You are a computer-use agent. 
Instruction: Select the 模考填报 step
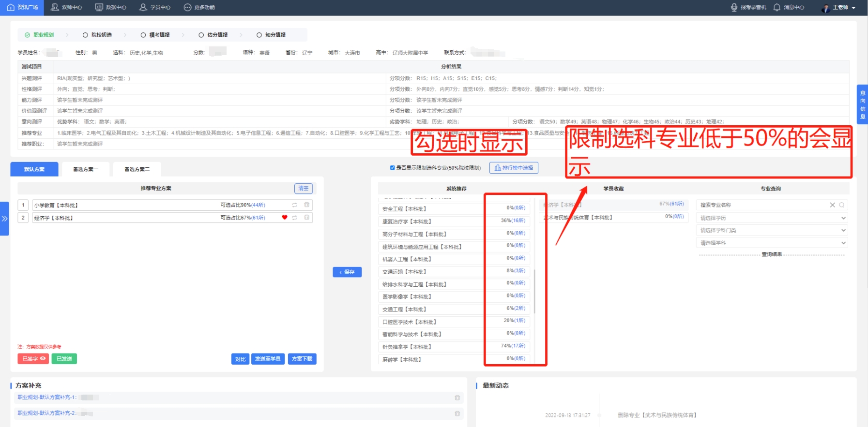pos(155,35)
